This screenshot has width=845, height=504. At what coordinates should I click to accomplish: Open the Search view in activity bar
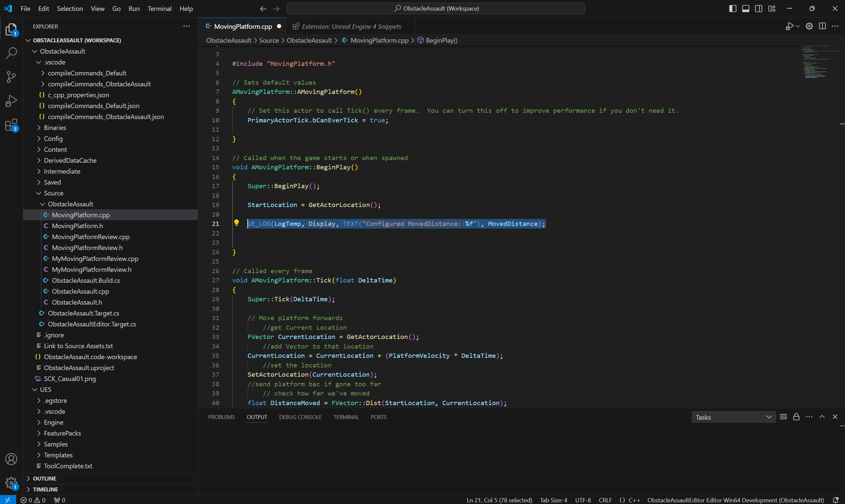pyautogui.click(x=11, y=53)
